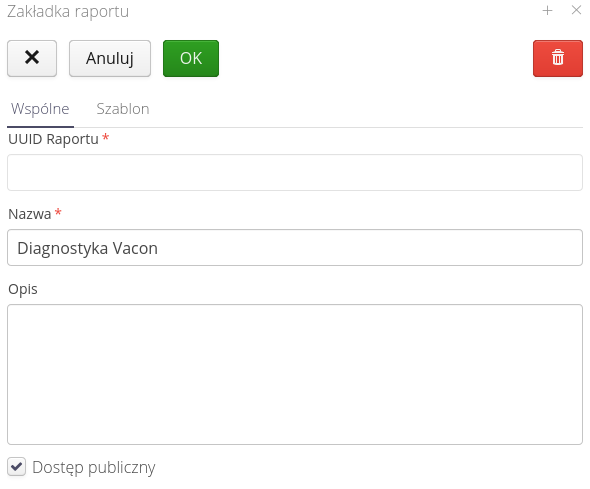The height and width of the screenshot is (489, 590).
Task: Confirm with the green OK button
Action: 191,58
